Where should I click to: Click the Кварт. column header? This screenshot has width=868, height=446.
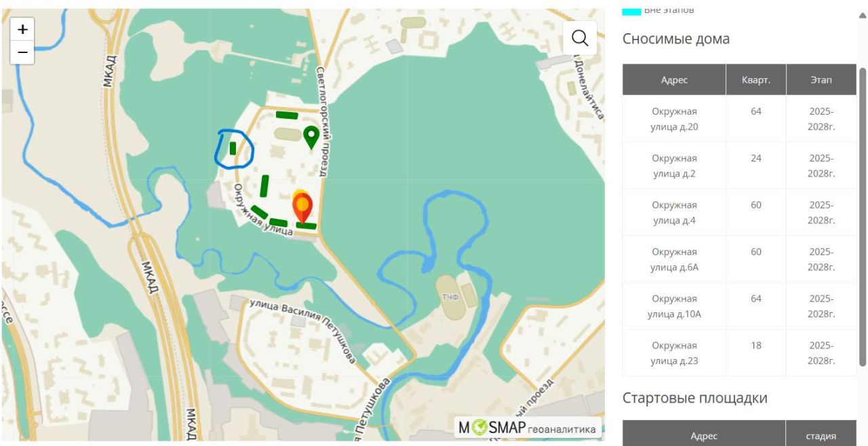(755, 80)
